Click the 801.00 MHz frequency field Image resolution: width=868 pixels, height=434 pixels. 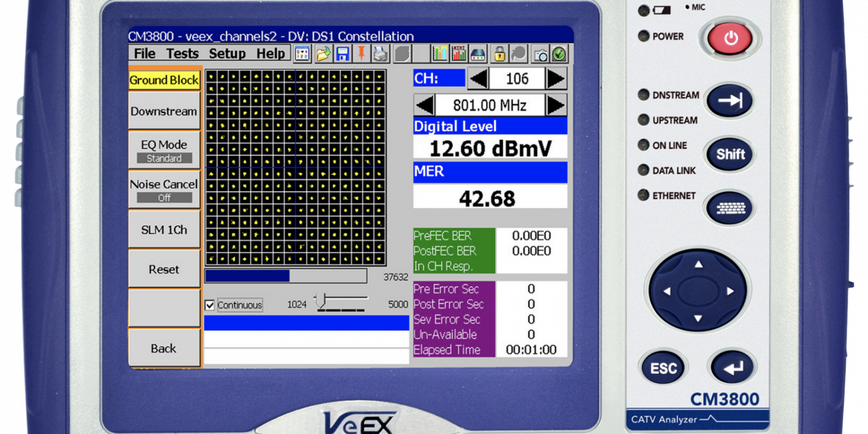[x=490, y=105]
